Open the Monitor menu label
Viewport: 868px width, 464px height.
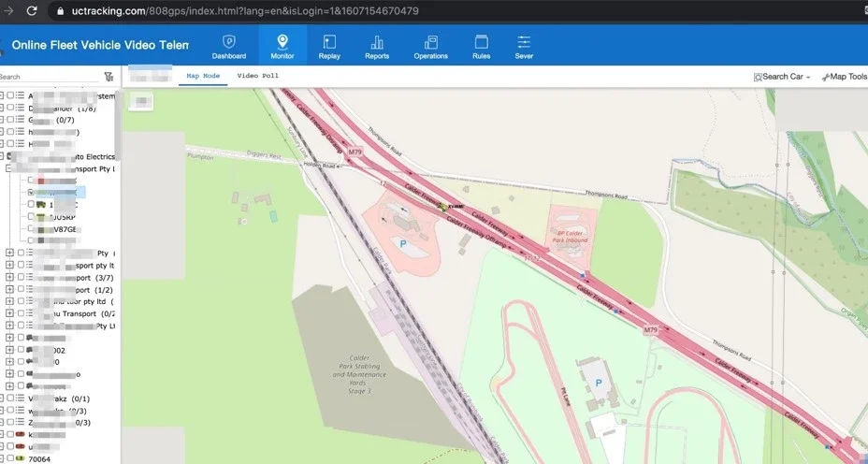pyautogui.click(x=282, y=56)
